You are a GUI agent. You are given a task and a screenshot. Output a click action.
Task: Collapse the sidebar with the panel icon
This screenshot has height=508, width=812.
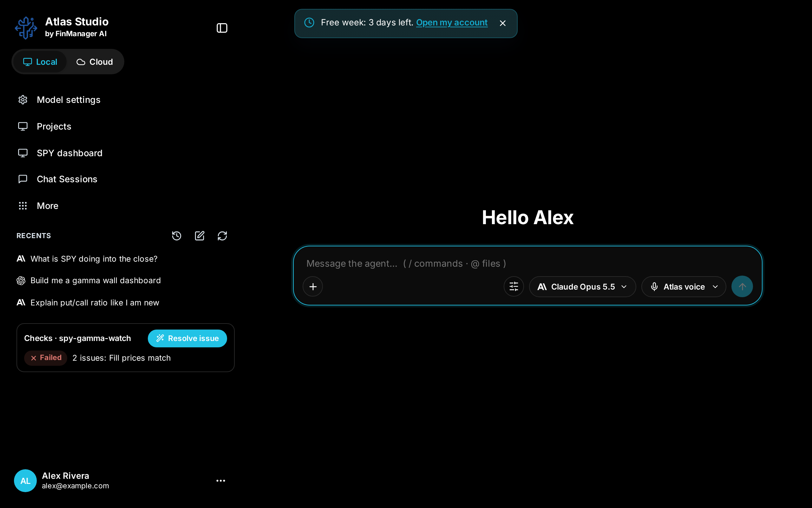(222, 28)
